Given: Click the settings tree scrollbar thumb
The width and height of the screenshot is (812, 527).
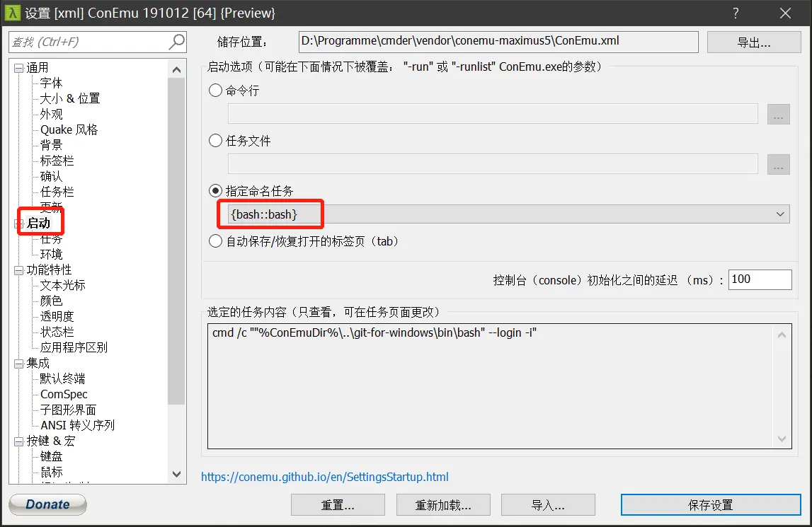Looking at the screenshot, I should [x=176, y=241].
